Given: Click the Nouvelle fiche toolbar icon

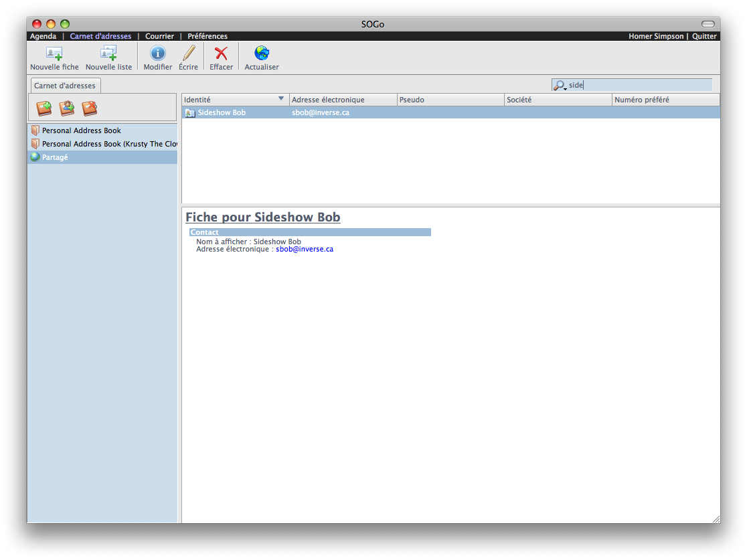Looking at the screenshot, I should pos(54,54).
